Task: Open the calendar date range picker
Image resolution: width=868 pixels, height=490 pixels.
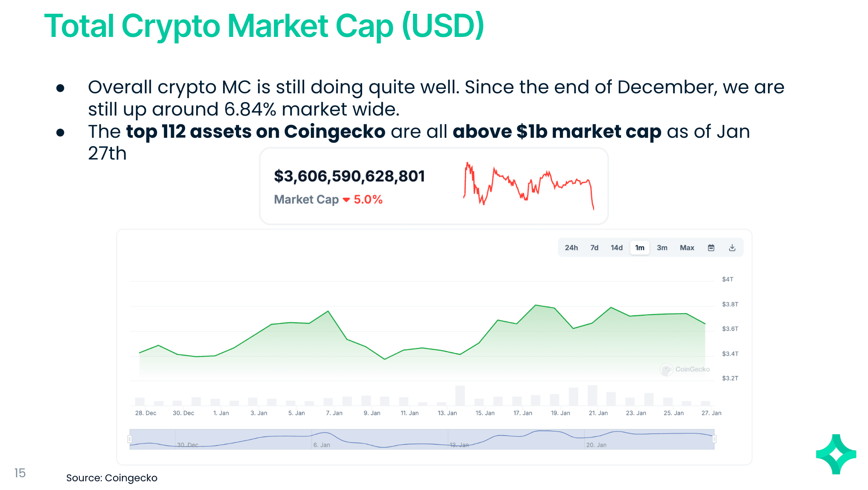Action: pyautogui.click(x=711, y=248)
